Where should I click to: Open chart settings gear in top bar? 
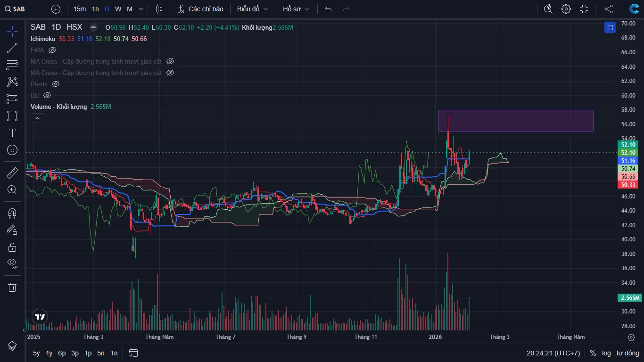click(566, 9)
